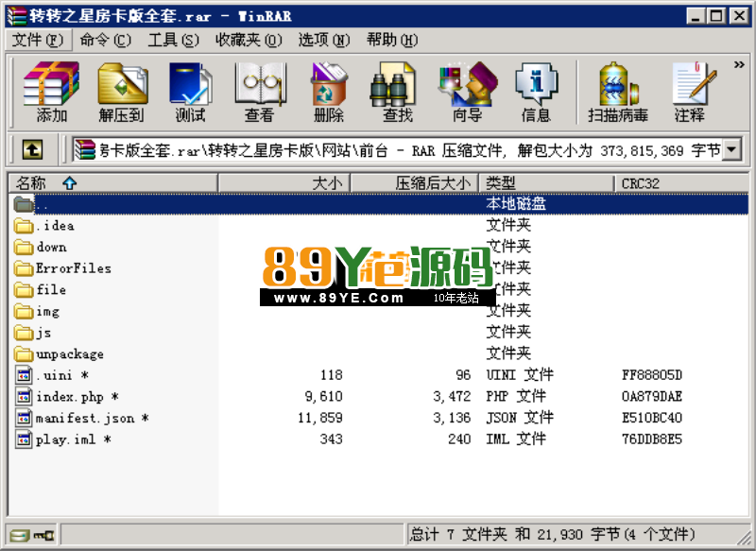
Task: Click the unpackage folder icon
Action: [24, 353]
